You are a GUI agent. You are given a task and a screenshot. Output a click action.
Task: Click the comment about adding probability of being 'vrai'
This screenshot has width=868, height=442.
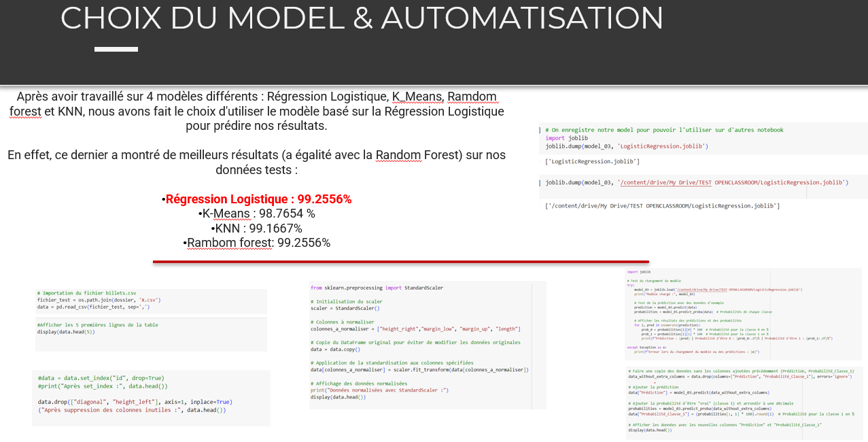[x=711, y=403]
